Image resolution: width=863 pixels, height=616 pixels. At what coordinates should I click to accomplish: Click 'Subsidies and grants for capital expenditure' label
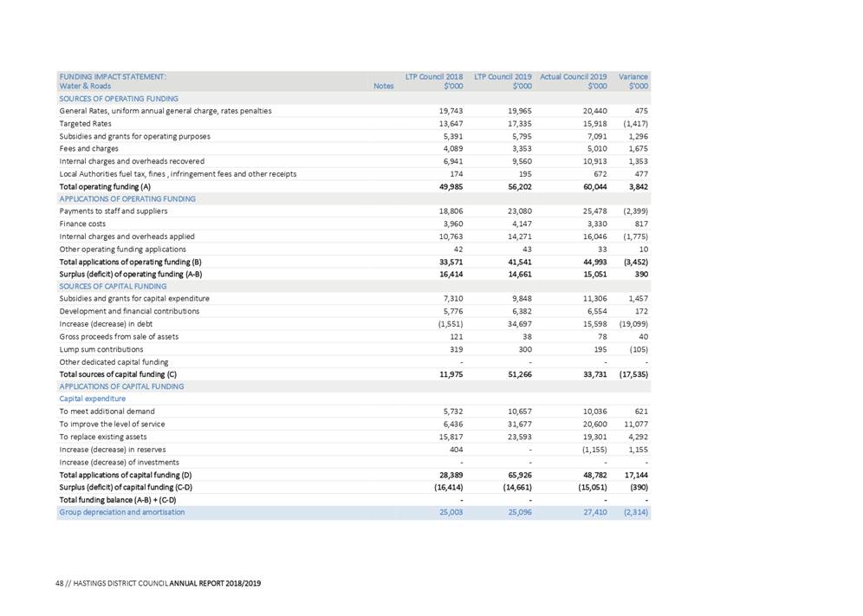pyautogui.click(x=134, y=299)
